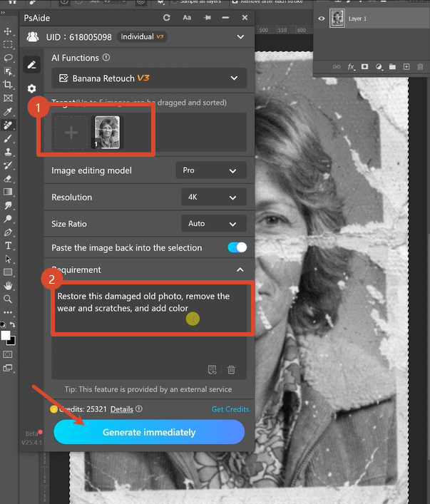Create new fill or adjustment layer

379,67
